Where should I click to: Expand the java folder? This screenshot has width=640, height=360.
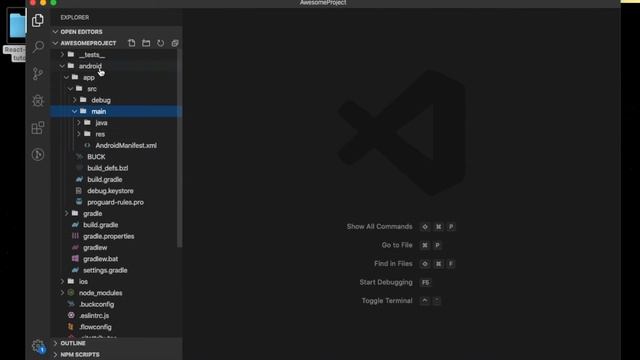pos(78,122)
